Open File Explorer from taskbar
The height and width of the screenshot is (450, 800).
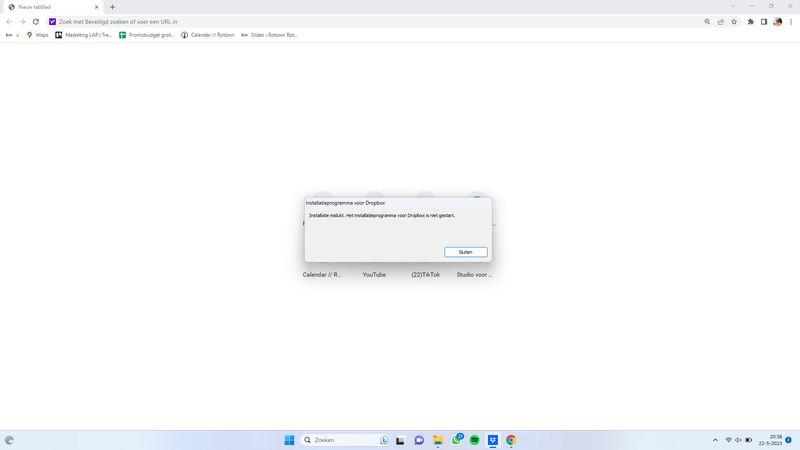click(438, 440)
